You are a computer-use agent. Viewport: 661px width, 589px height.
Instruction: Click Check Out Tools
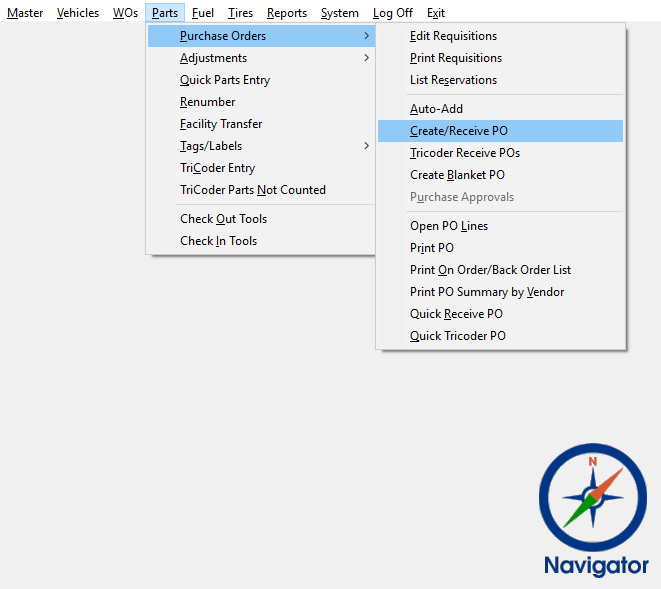point(223,219)
